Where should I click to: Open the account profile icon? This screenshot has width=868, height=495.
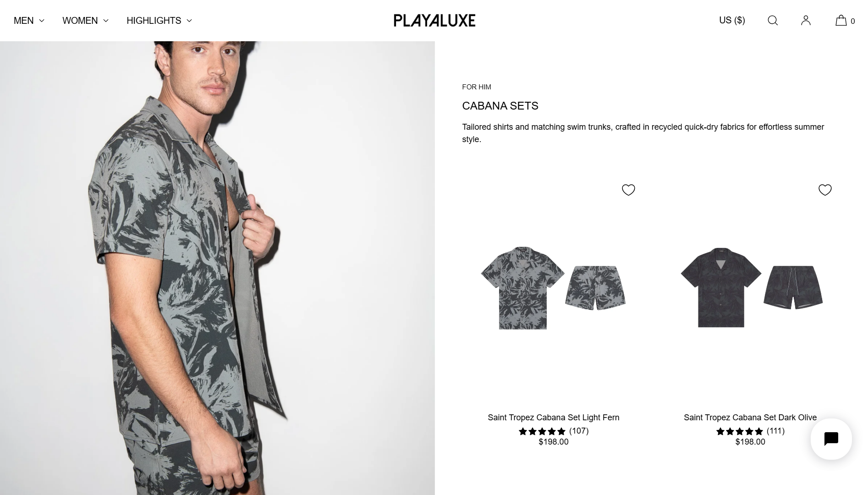[x=806, y=21]
